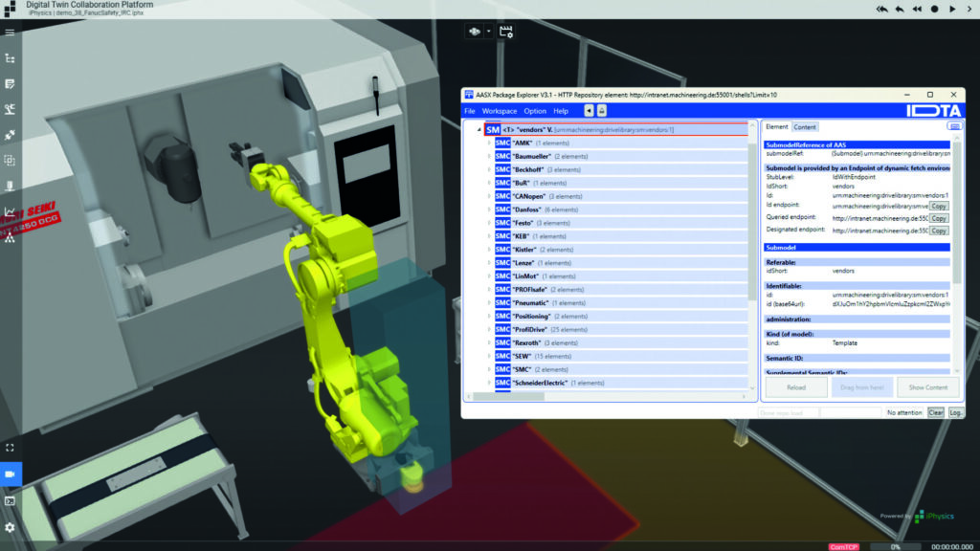Open the notes/edit list sidebar icon
Viewport: 980px width, 551px height.
tap(10, 84)
